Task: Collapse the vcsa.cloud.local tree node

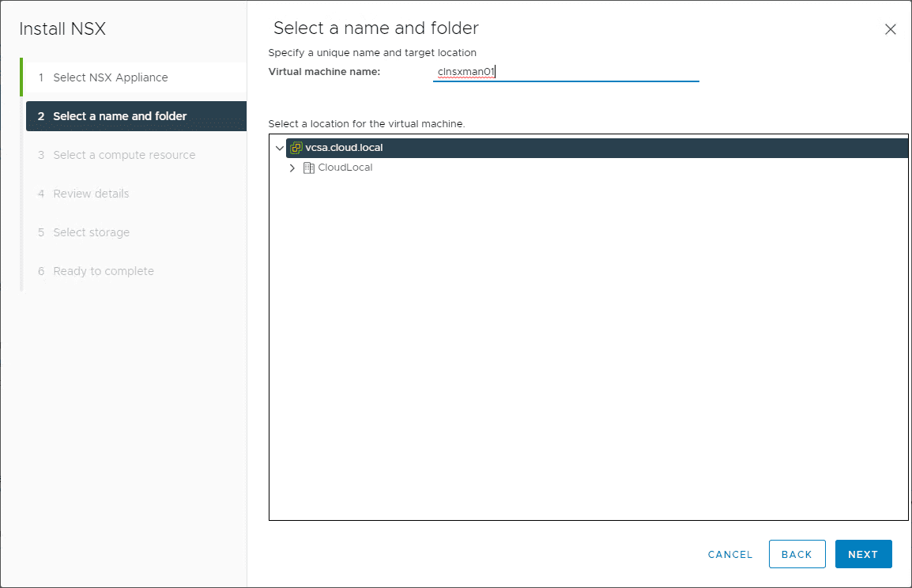Action: [280, 147]
